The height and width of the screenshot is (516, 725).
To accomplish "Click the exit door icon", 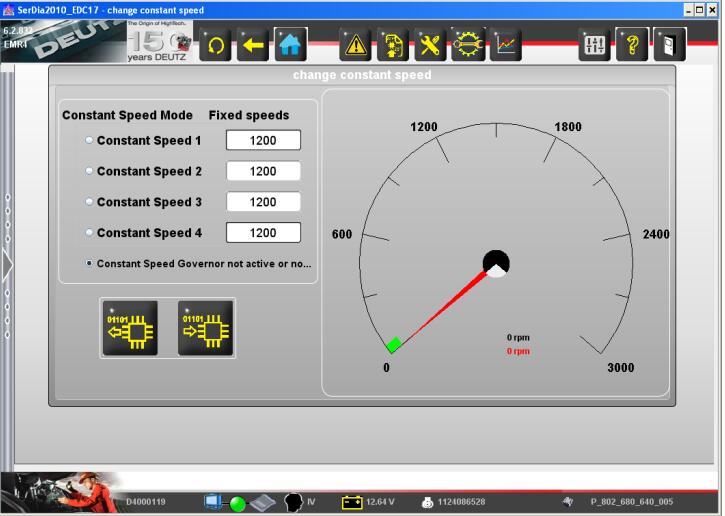I will pyautogui.click(x=668, y=45).
